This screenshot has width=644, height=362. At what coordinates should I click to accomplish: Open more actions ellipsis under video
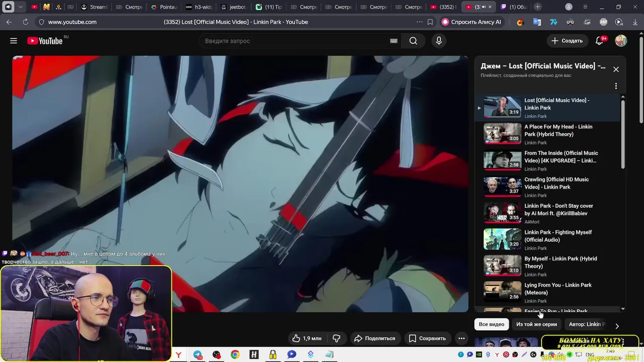pos(461,338)
